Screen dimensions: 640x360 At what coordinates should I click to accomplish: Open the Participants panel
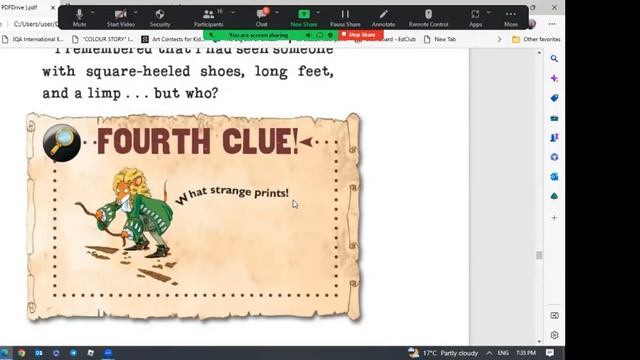click(x=209, y=18)
